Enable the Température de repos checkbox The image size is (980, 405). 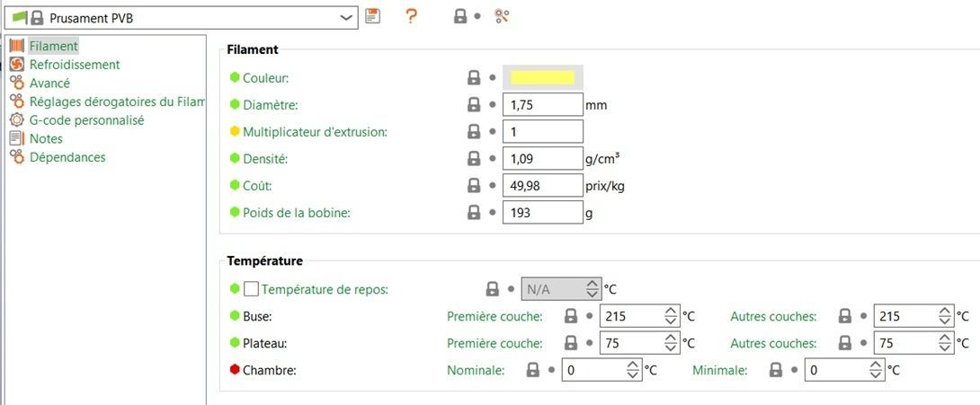coord(252,289)
